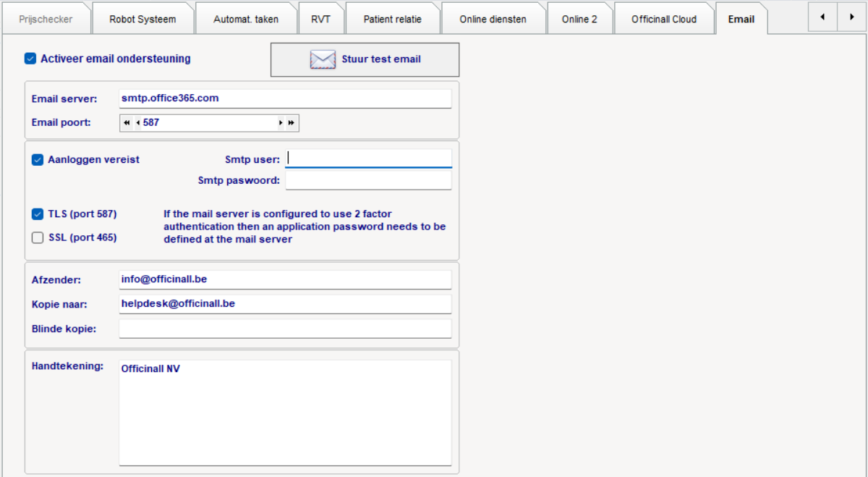Enable the SSL (port 465) checkbox
Image resolution: width=868 pixels, height=477 pixels.
(38, 237)
